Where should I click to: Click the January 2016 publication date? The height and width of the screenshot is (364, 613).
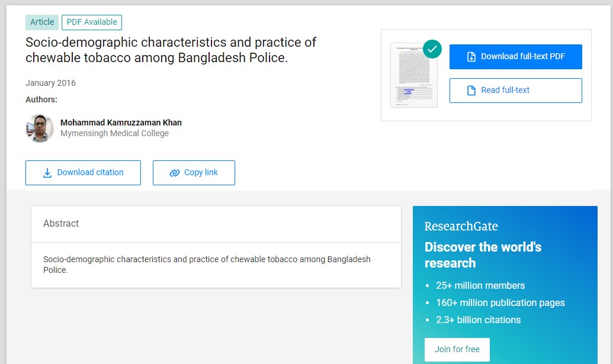pyautogui.click(x=50, y=83)
